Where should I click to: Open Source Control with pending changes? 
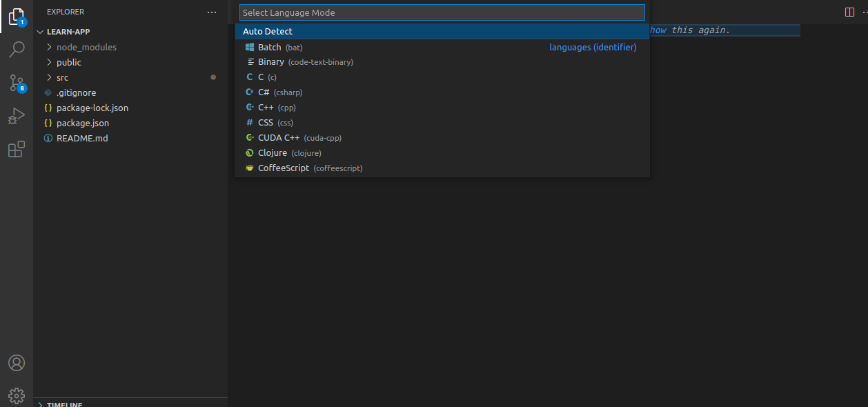point(16,83)
